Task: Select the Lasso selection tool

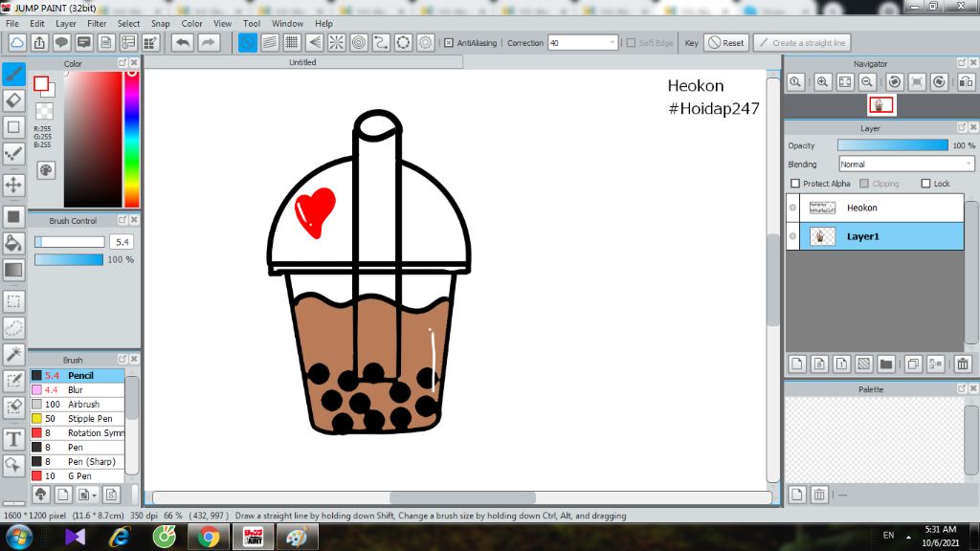Action: tap(13, 328)
